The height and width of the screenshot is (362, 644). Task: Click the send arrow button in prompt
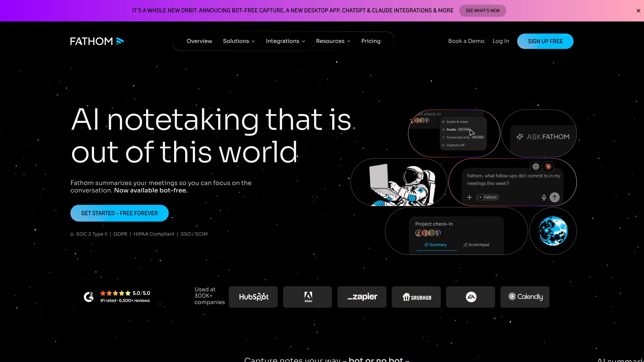point(554,197)
